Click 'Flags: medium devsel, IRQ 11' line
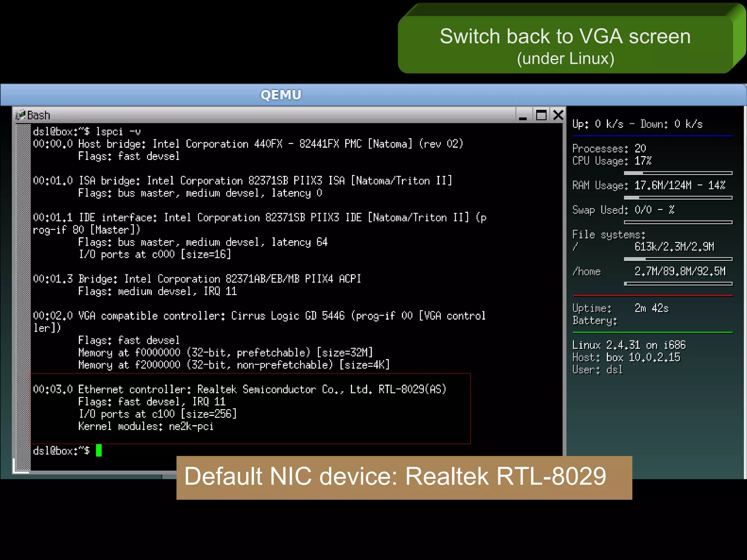747x560 pixels. point(158,291)
